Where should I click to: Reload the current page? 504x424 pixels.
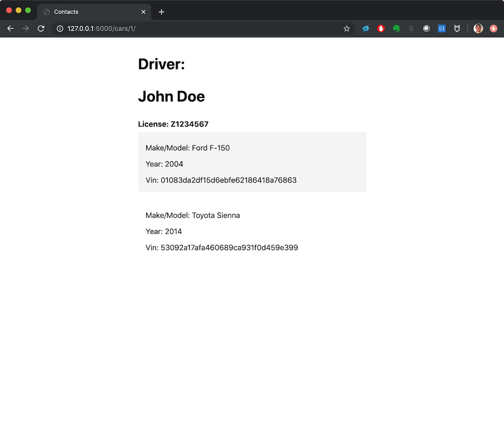click(x=41, y=29)
